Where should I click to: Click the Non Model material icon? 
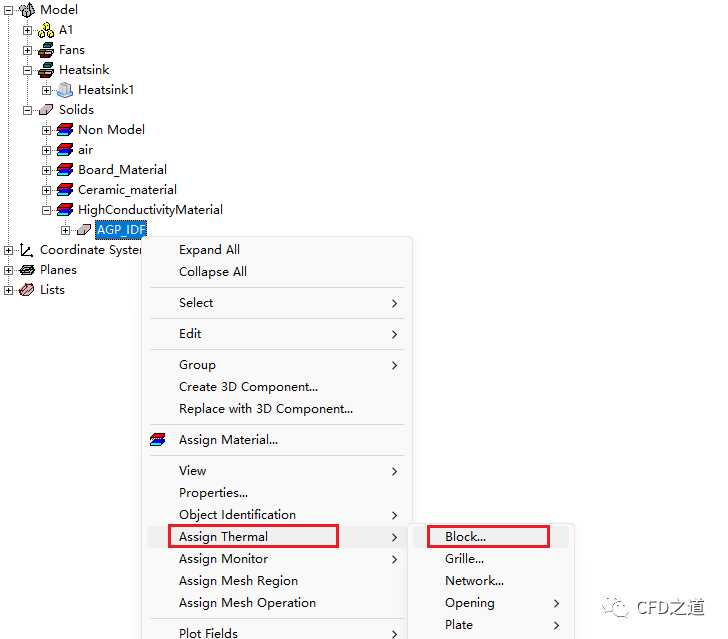click(x=65, y=130)
